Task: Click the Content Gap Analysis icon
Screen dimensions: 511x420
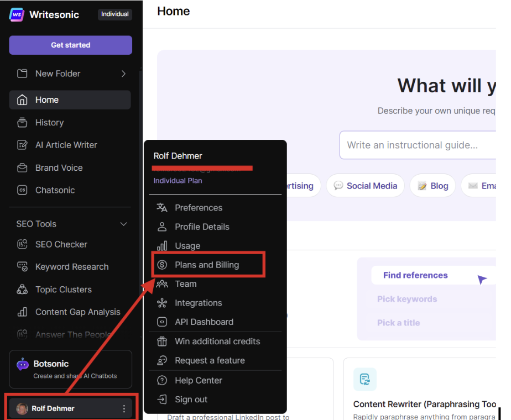Action: (x=22, y=312)
